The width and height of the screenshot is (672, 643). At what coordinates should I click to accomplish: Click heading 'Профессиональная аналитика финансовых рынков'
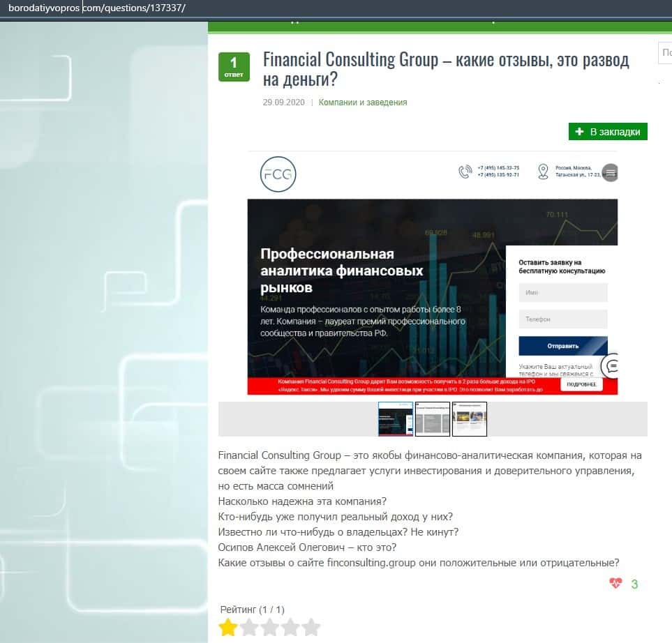[341, 271]
